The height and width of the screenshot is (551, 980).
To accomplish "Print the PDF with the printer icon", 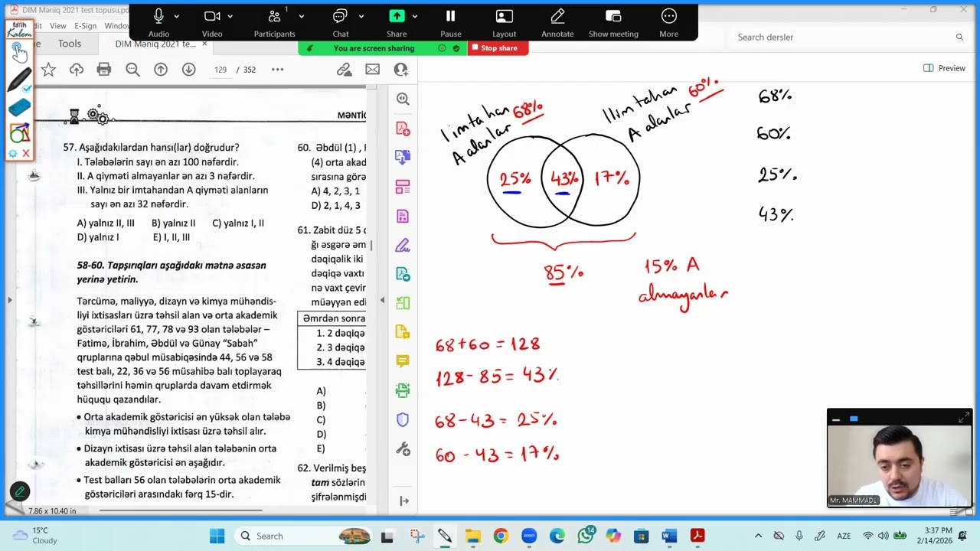I will (104, 70).
